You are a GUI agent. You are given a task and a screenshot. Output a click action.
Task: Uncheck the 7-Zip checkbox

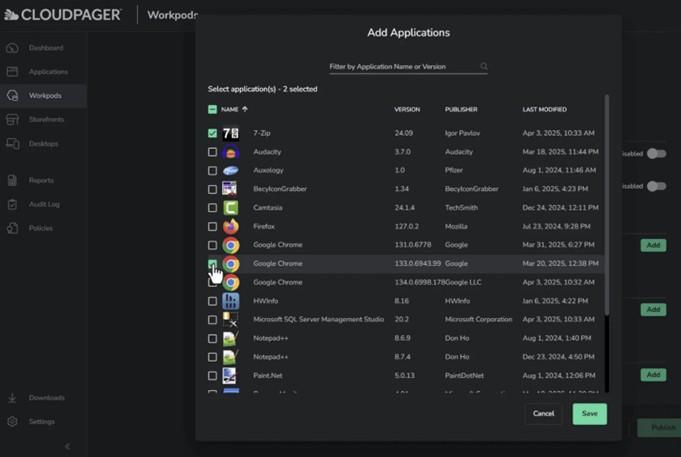(x=212, y=133)
